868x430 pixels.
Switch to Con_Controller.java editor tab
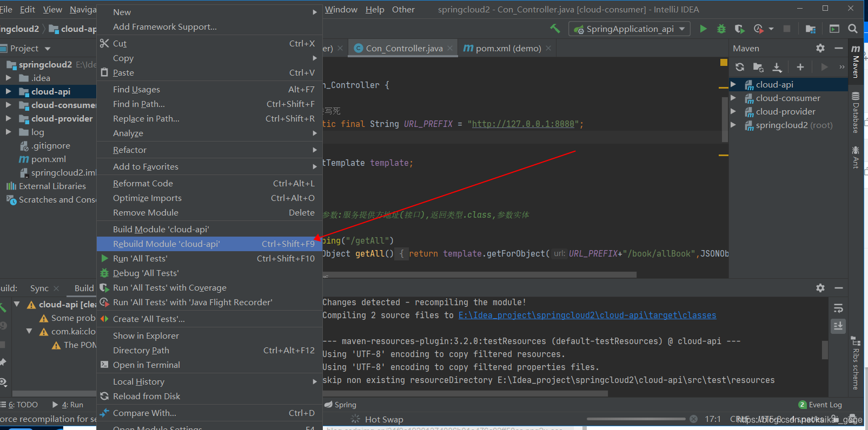click(404, 48)
